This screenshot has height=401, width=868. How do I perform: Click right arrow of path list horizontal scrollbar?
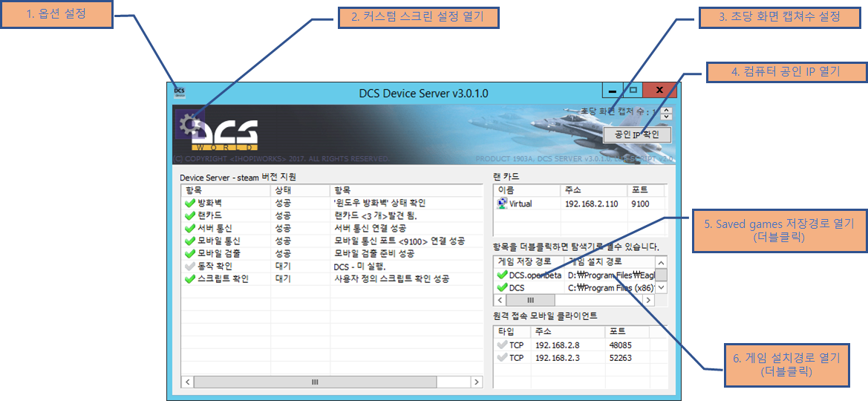[x=650, y=300]
